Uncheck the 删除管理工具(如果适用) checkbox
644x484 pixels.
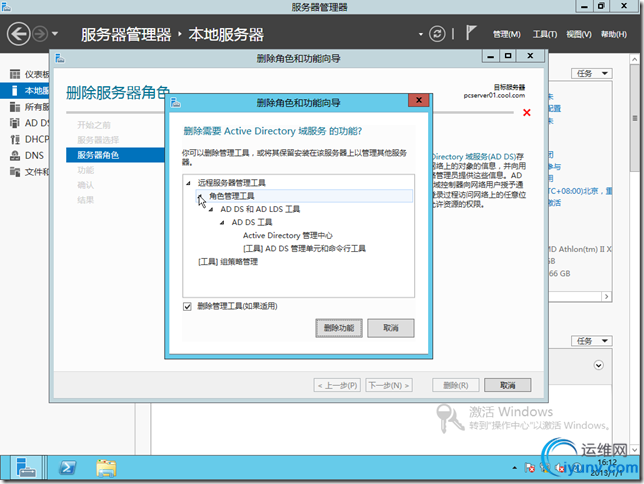(187, 307)
